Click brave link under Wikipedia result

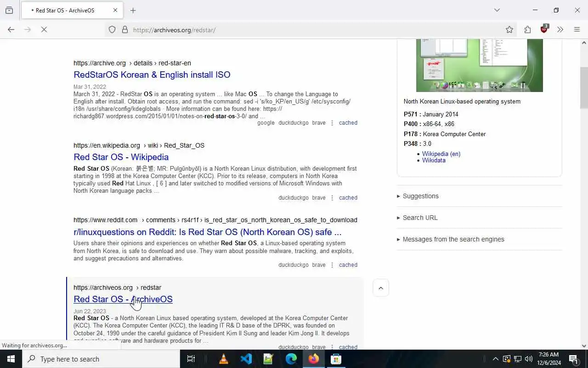[x=319, y=198]
